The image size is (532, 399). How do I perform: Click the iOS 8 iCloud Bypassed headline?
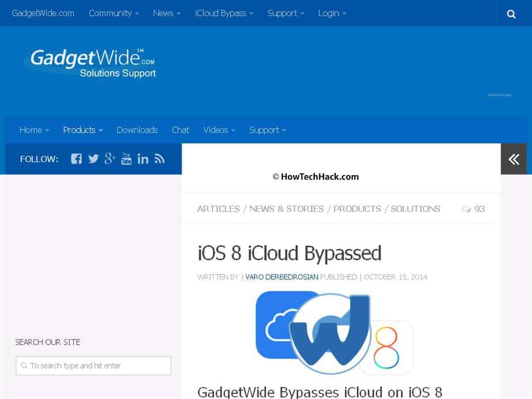[290, 253]
